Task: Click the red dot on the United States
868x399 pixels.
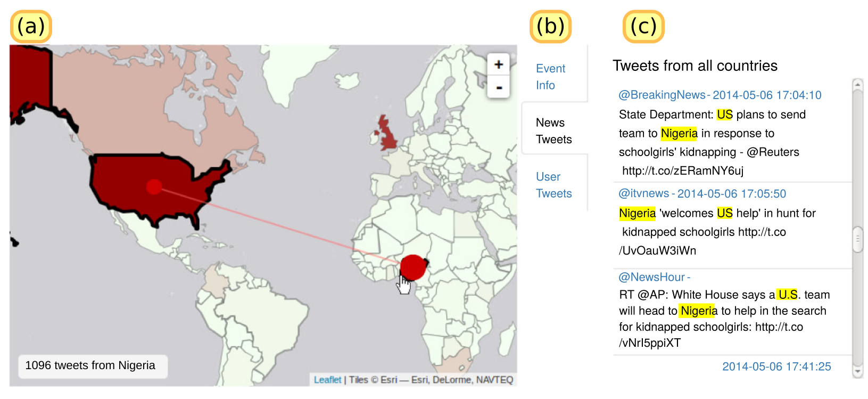Action: tap(154, 187)
